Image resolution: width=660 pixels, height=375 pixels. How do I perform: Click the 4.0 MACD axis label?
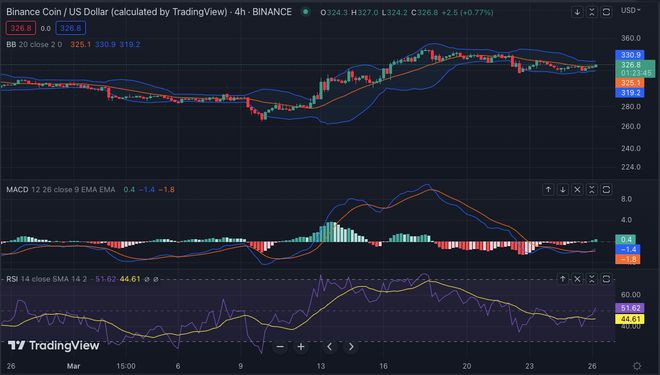626,220
